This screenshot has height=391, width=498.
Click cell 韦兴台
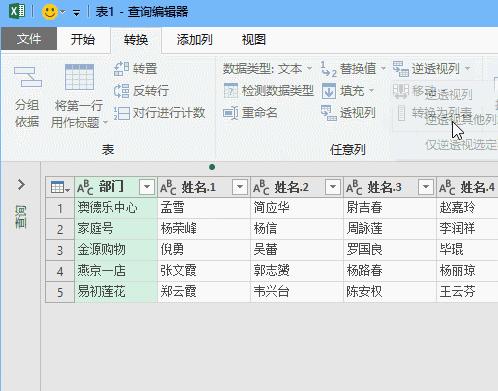[297, 292]
